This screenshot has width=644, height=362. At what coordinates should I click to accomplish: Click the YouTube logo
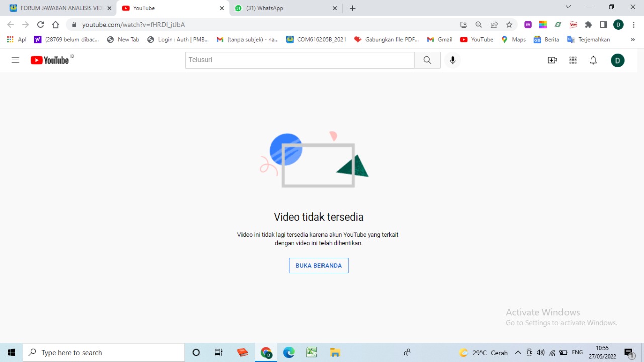click(x=50, y=60)
